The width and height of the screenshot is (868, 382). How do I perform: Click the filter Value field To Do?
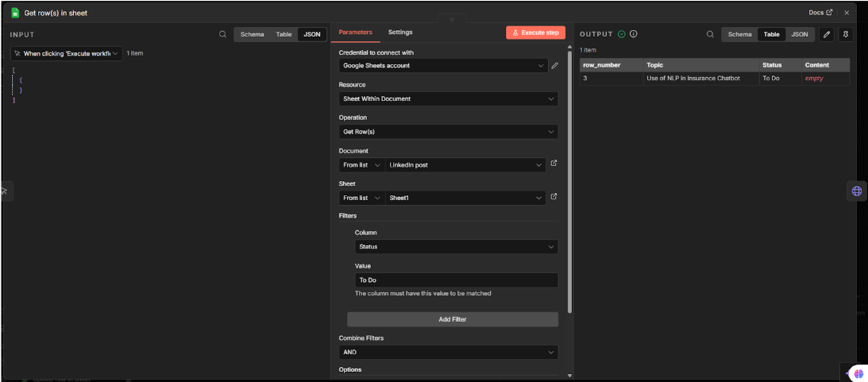pos(456,280)
